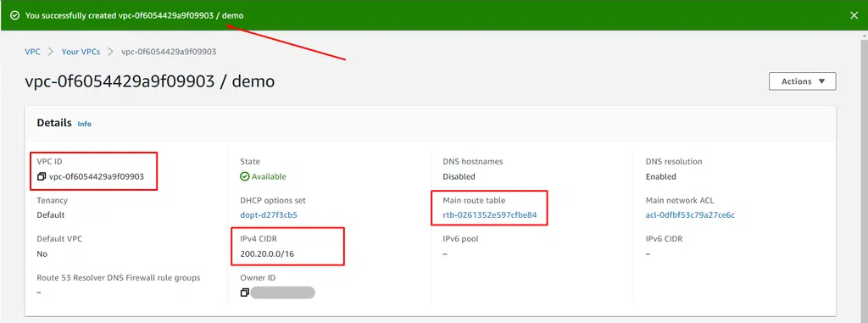Click the Owner ID label
Viewport: 868px width, 323px height.
[258, 277]
